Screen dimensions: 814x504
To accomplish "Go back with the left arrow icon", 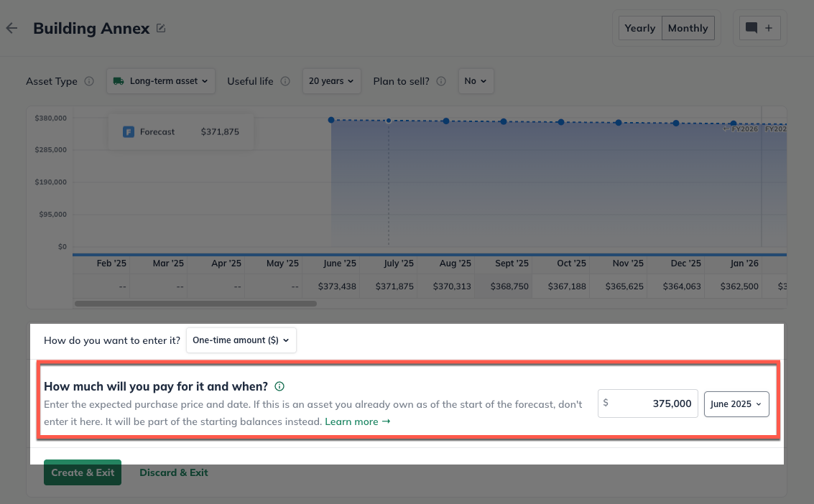I will click(x=11, y=28).
